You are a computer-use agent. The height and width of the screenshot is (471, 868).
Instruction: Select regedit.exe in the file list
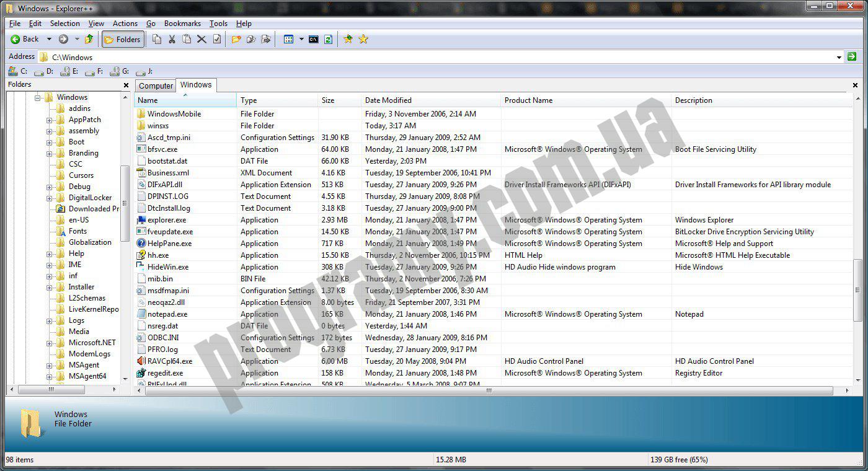coord(165,373)
